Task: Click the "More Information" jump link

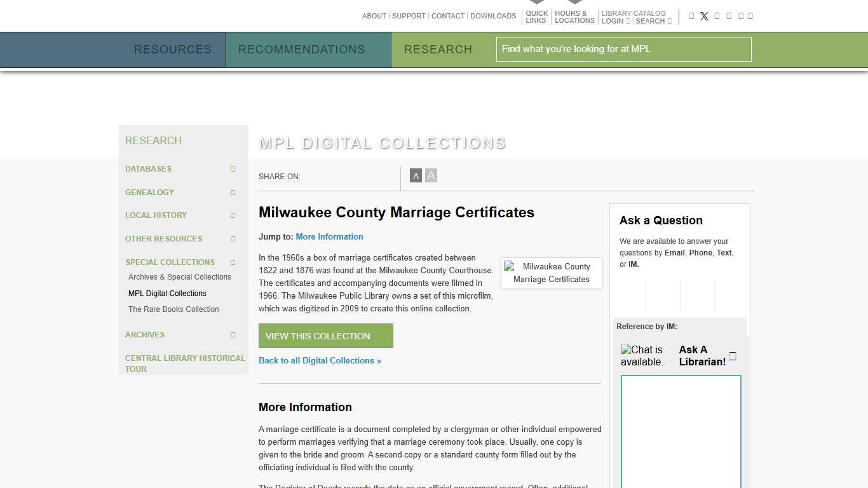Action: click(329, 236)
